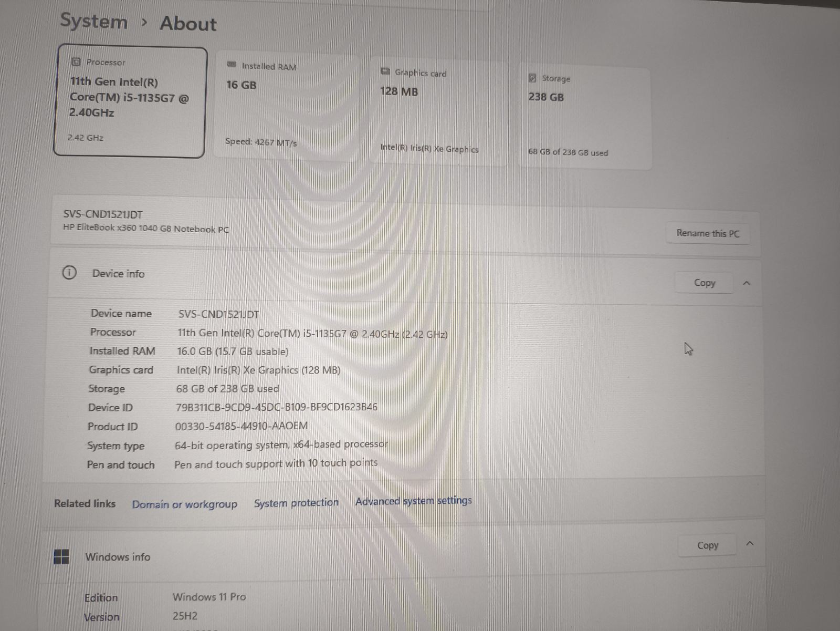
Task: Select 'Intel(R) Iris(R) Xe Graphics (128 MB)' value
Action: click(258, 370)
